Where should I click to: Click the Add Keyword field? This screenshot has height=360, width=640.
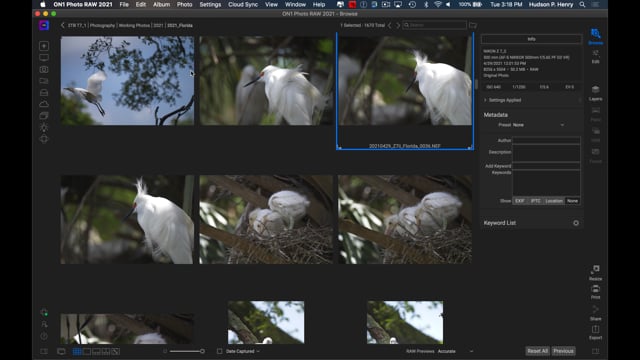(x=546, y=166)
